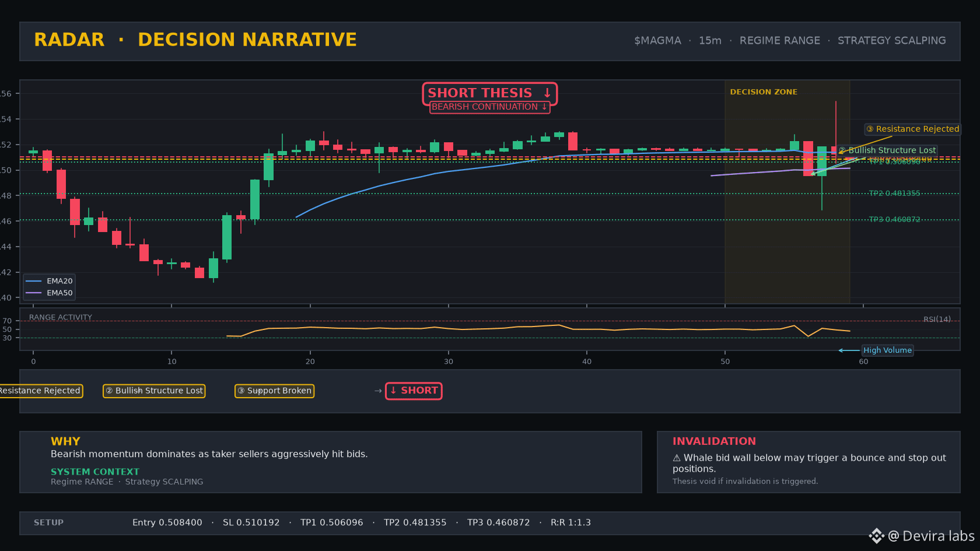980x551 pixels.
Task: Click TP1 0.506096 in the setup bar
Action: pos(332,523)
